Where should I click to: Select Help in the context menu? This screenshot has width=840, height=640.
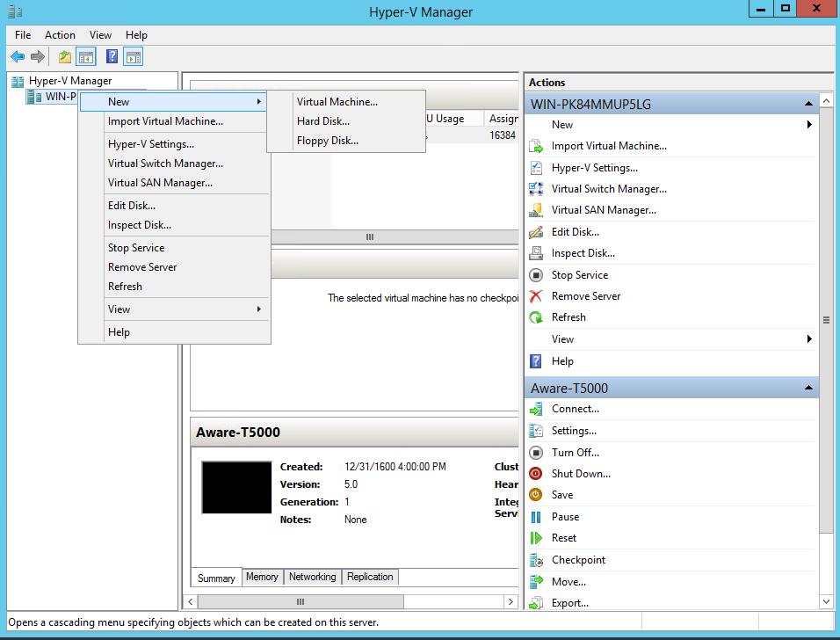175,332
